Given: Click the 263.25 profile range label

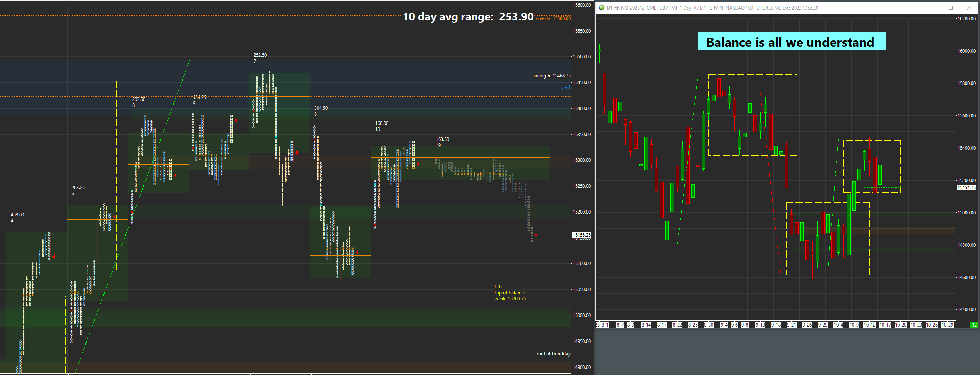Looking at the screenshot, I should point(78,188).
